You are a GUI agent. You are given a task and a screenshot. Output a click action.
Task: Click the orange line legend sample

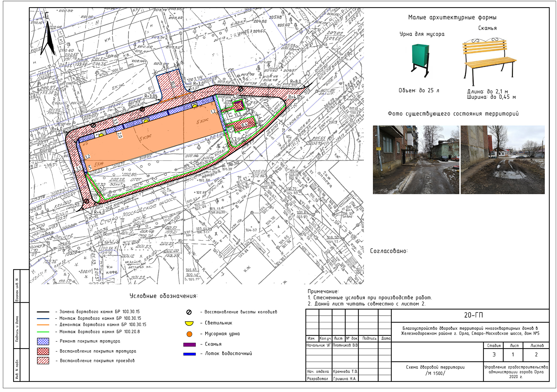click(x=43, y=325)
